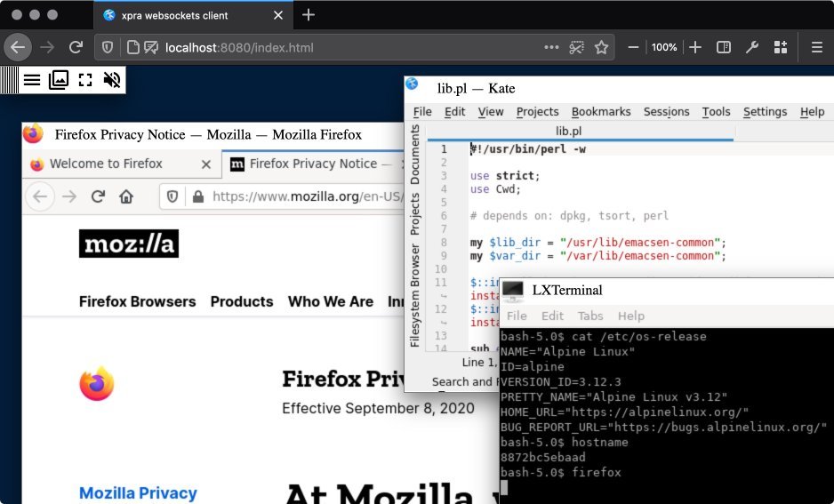The image size is (834, 504).
Task: Open Kate's Sessions menu
Action: 667,112
